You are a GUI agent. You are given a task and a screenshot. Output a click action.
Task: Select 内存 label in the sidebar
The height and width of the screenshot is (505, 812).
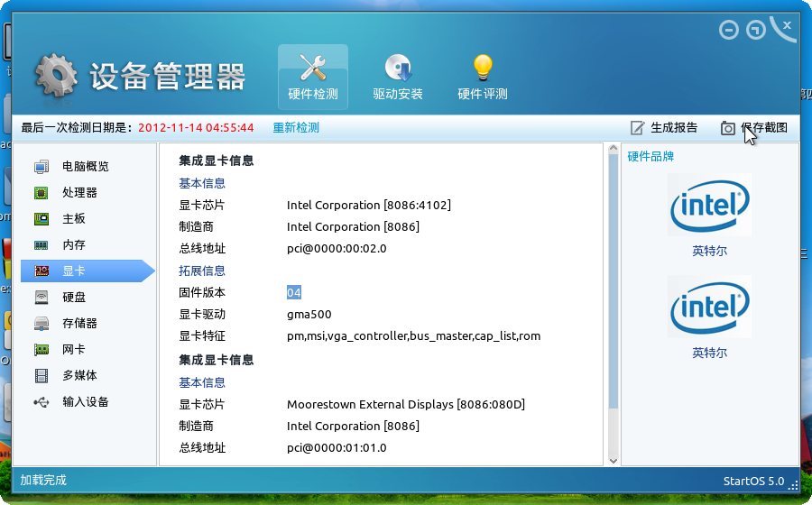click(74, 245)
